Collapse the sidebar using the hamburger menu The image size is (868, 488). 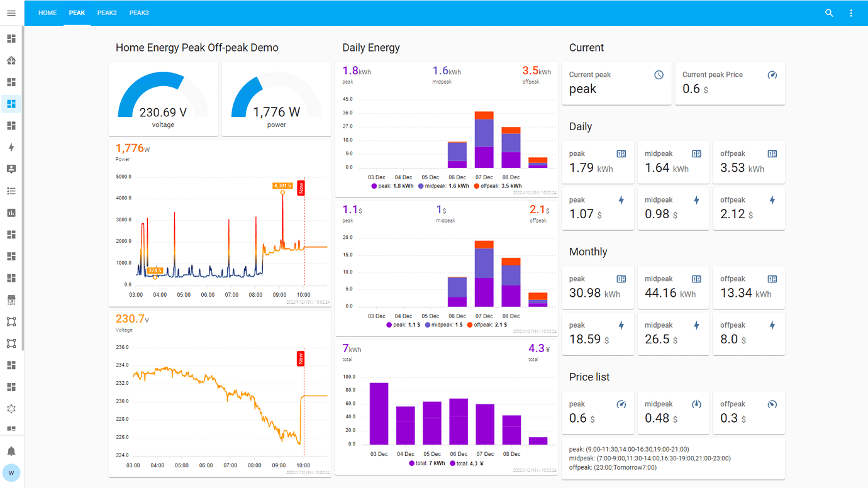[x=11, y=13]
